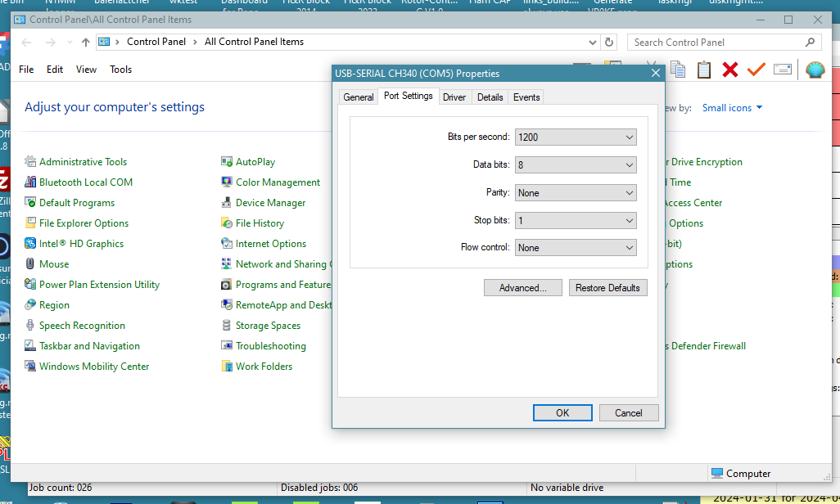The width and height of the screenshot is (840, 504).
Task: Refresh the Control Panel address bar
Action: (x=609, y=42)
